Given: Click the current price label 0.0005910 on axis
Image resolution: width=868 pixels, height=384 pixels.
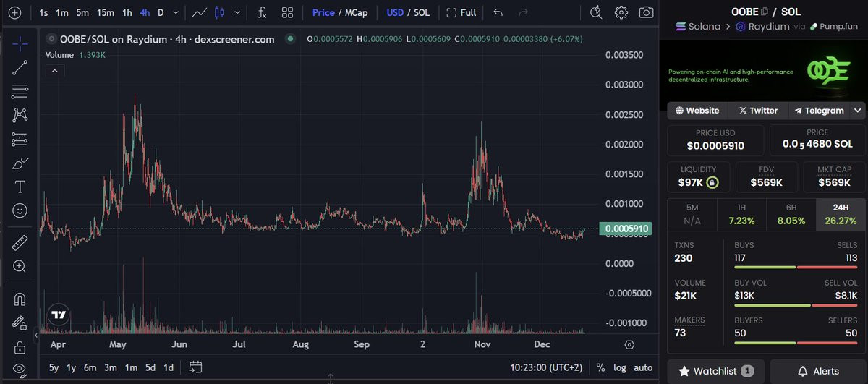Looking at the screenshot, I should pos(625,229).
